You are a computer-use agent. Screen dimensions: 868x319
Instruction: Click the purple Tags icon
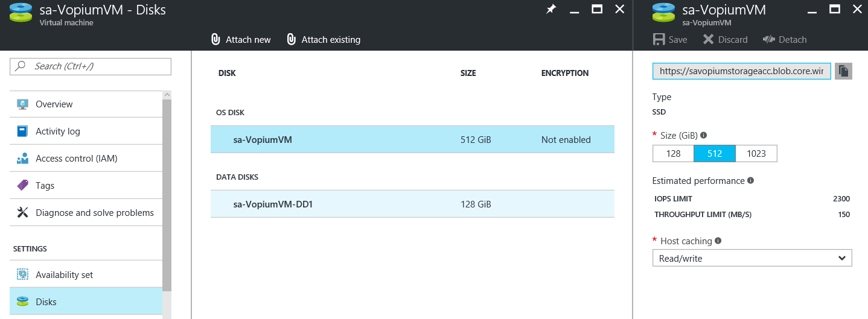click(23, 185)
